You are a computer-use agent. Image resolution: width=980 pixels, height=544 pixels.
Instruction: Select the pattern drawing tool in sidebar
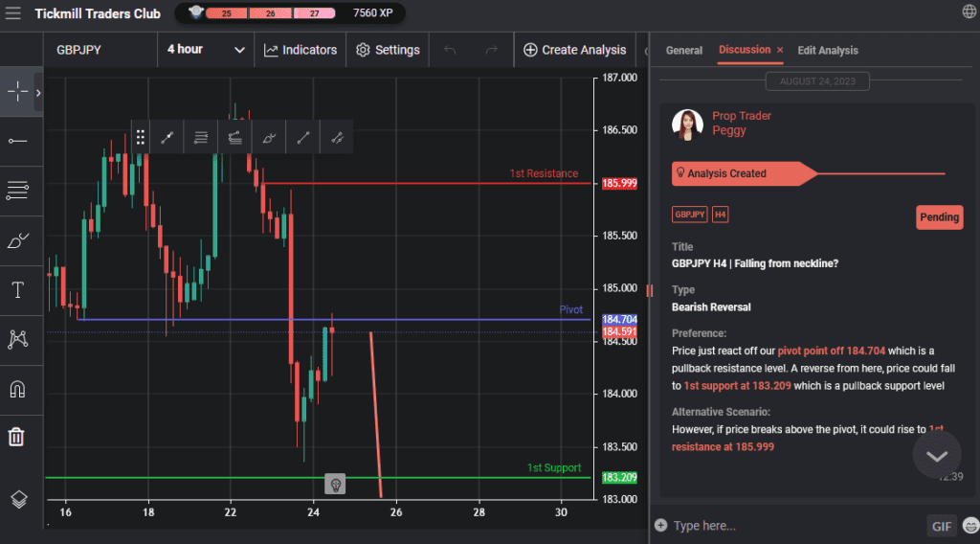point(17,339)
